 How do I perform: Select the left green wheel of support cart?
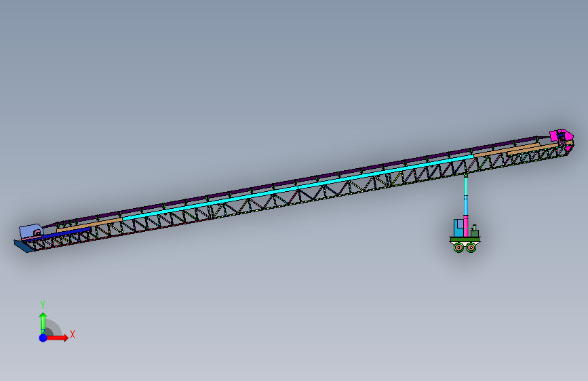(x=458, y=247)
